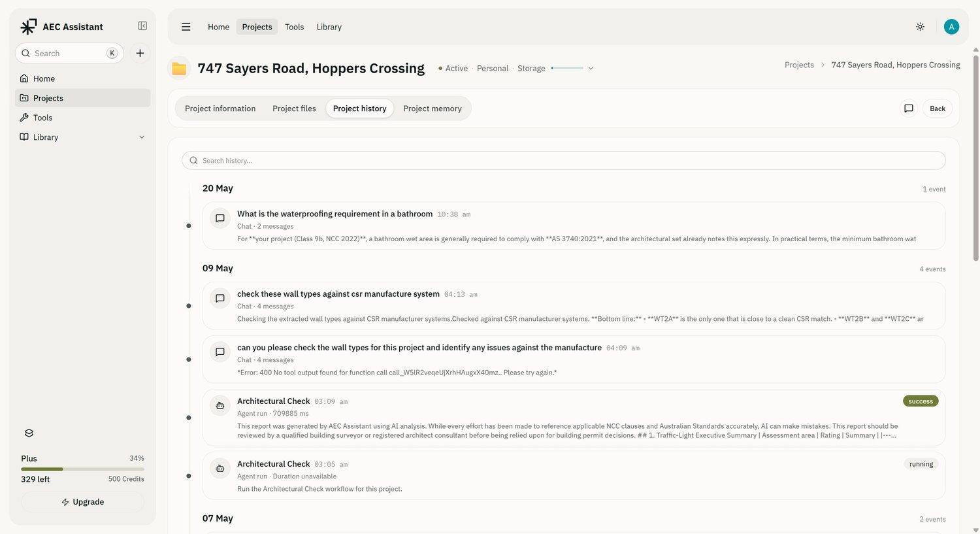
Task: Click the "running" status badge
Action: 921,464
